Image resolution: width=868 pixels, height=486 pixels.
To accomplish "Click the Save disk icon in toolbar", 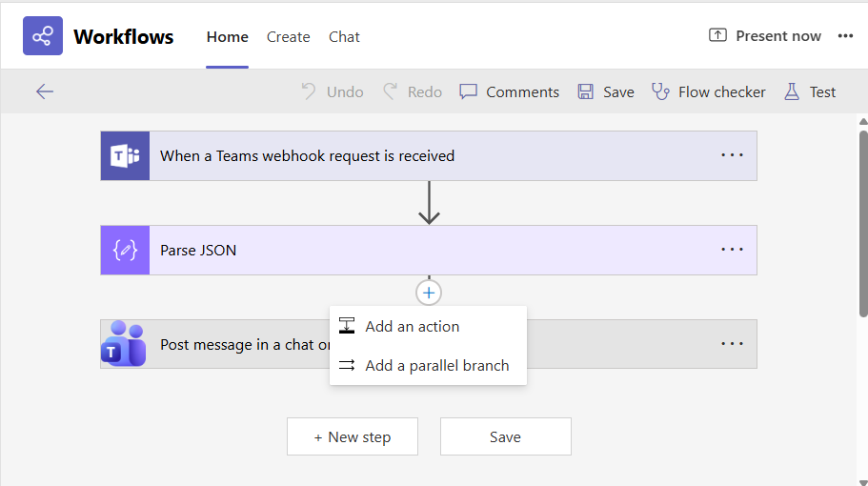I will [x=583, y=91].
